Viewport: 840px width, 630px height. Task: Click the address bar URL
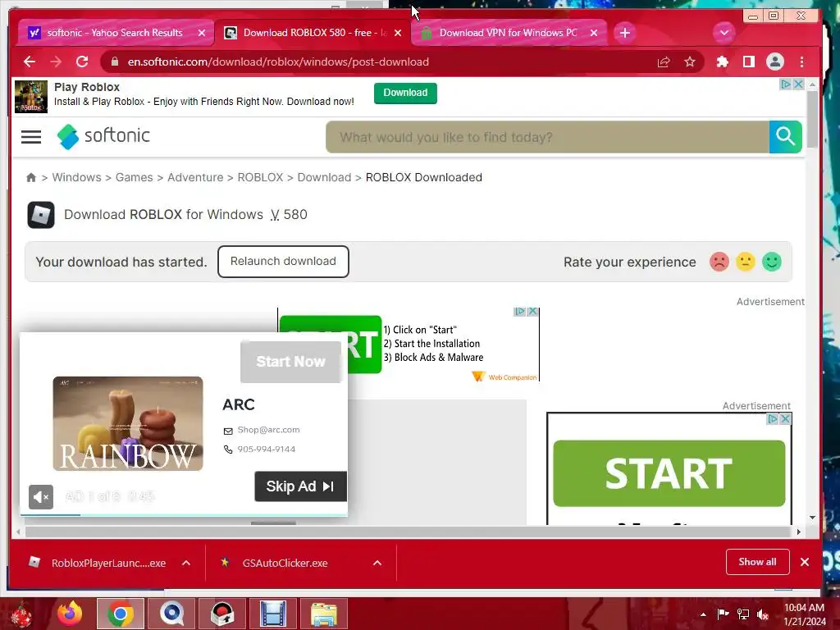(278, 62)
